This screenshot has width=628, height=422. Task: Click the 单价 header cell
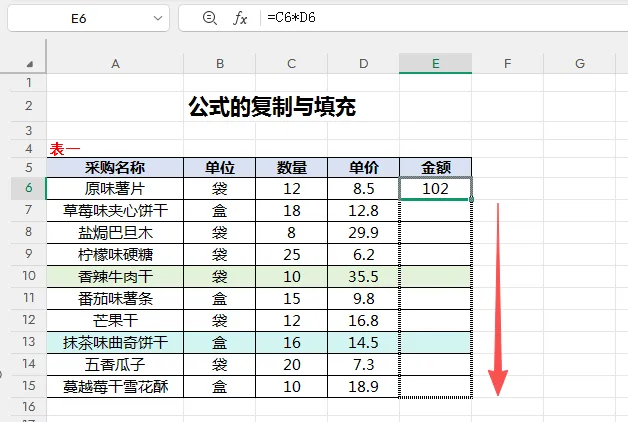tap(364, 167)
